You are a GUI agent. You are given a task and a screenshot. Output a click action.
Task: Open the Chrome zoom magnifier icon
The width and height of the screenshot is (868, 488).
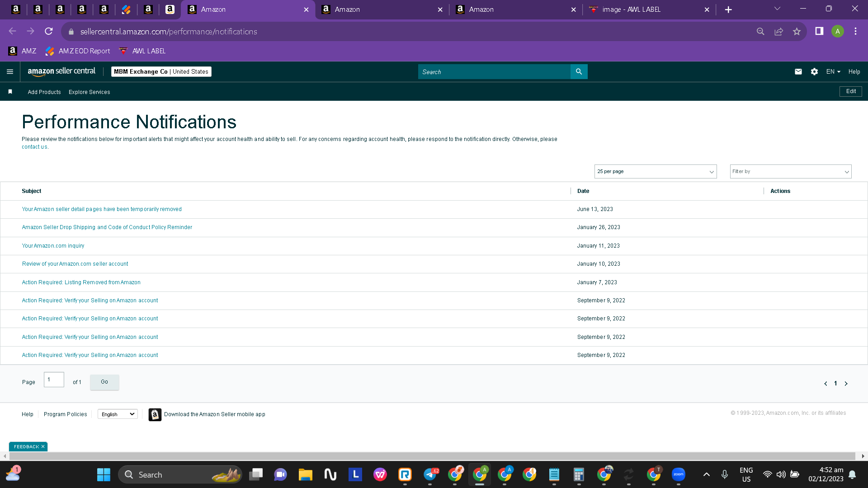point(760,31)
